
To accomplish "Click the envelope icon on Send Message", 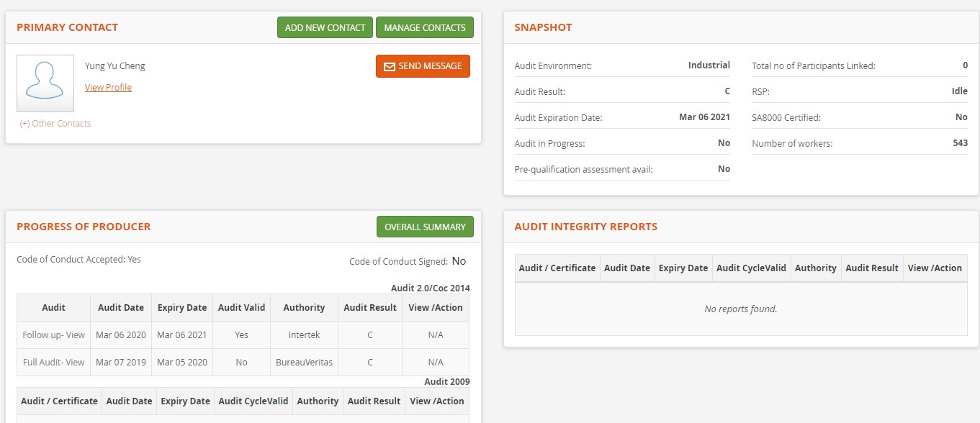I will (x=390, y=67).
